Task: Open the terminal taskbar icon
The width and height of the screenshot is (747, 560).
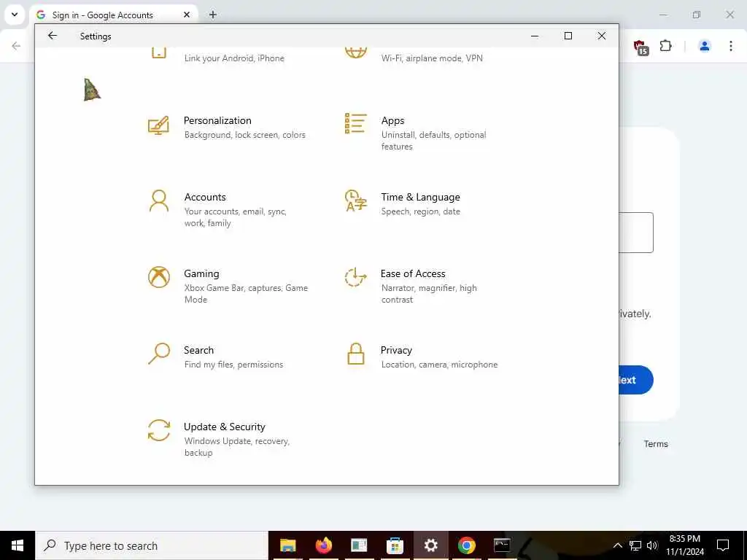Action: coord(502,545)
